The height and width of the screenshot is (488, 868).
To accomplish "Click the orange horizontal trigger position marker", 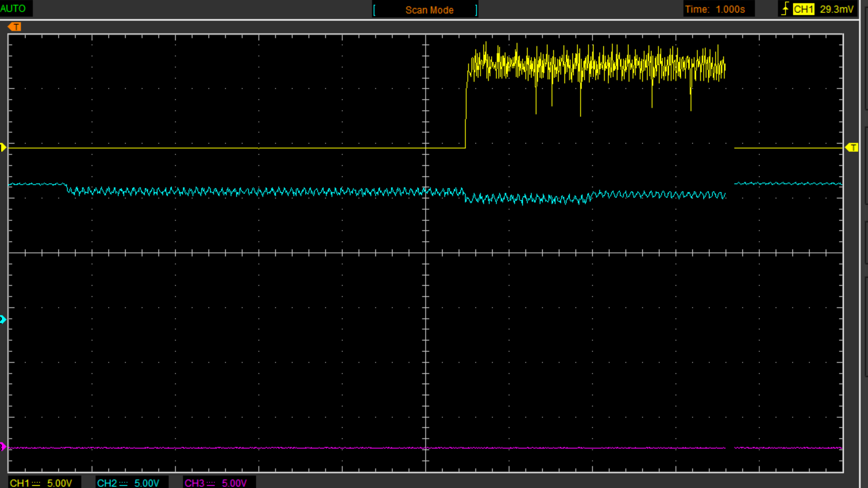I will pos(15,27).
